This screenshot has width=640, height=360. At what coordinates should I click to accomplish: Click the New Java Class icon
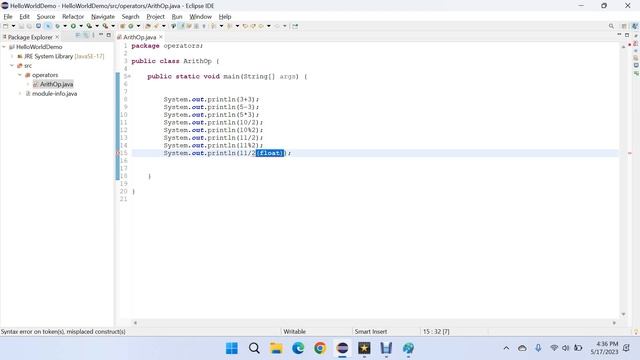(131, 26)
